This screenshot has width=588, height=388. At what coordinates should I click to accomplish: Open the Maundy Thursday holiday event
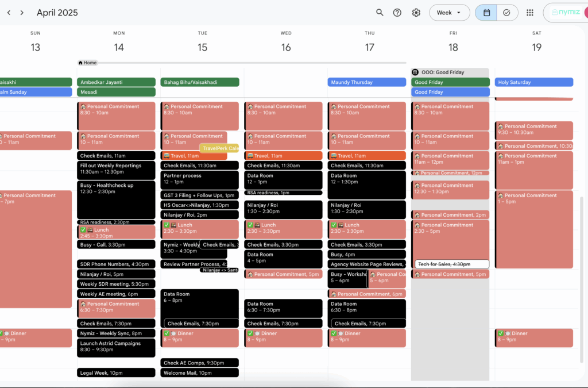point(366,82)
